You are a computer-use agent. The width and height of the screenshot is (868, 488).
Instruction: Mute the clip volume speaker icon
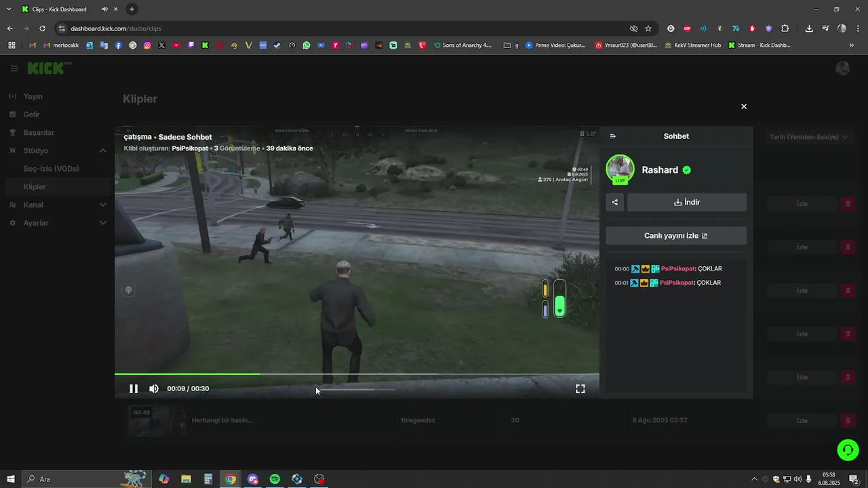point(154,388)
